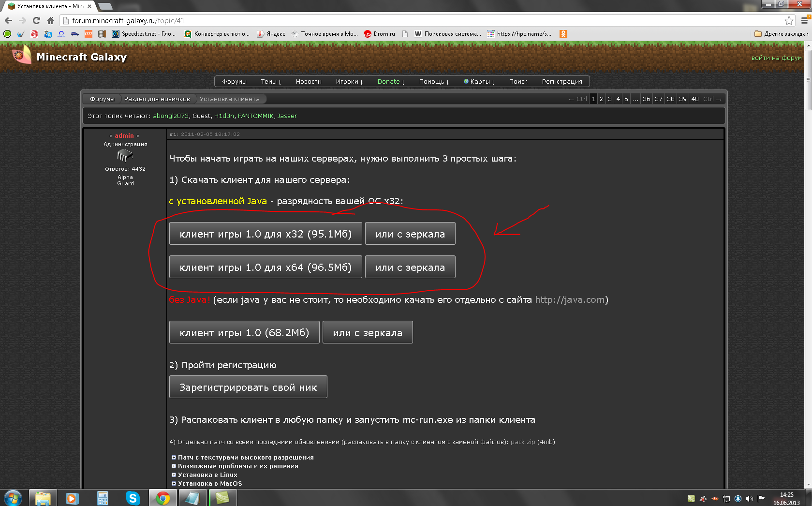
Task: Open Игроки dropdown menu
Action: pyautogui.click(x=349, y=82)
